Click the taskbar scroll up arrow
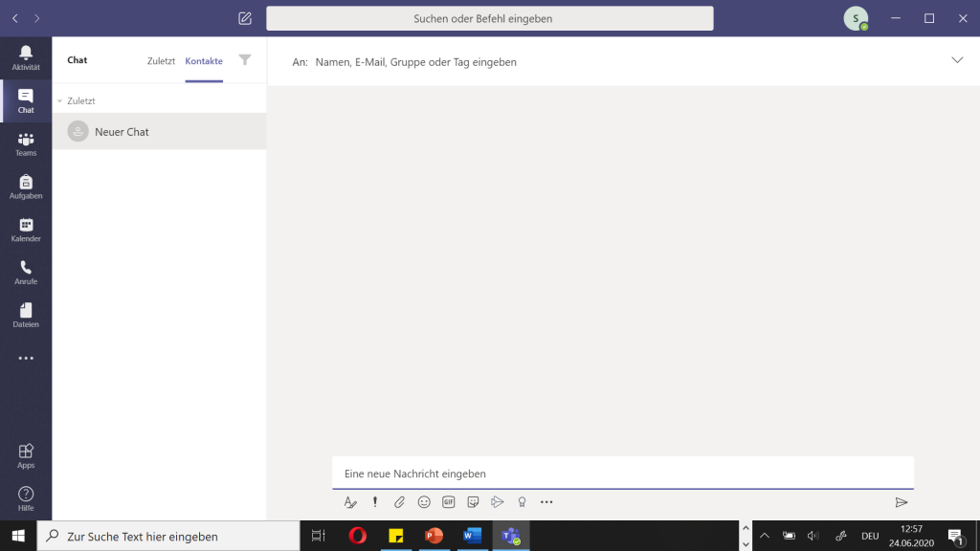The image size is (980, 551). [745, 528]
